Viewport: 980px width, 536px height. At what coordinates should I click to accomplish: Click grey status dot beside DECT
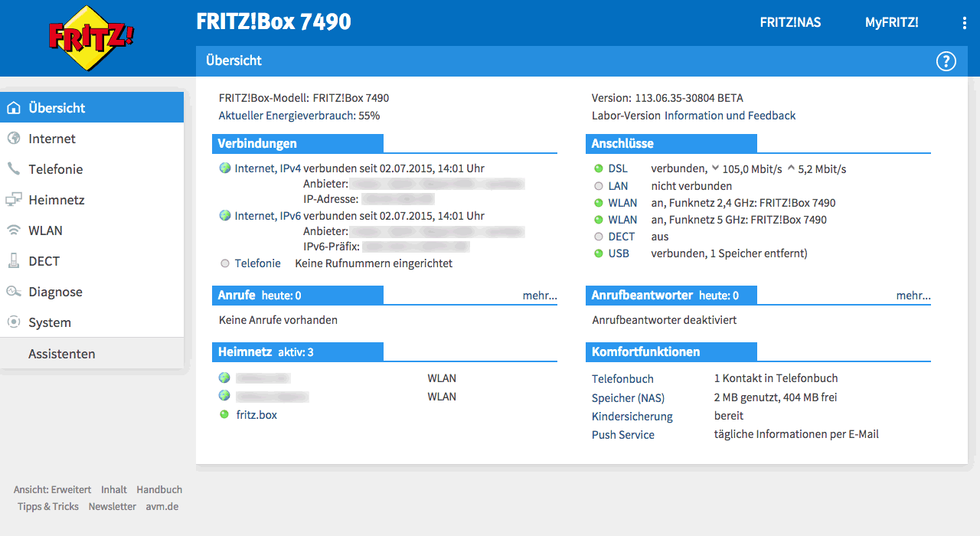(599, 237)
